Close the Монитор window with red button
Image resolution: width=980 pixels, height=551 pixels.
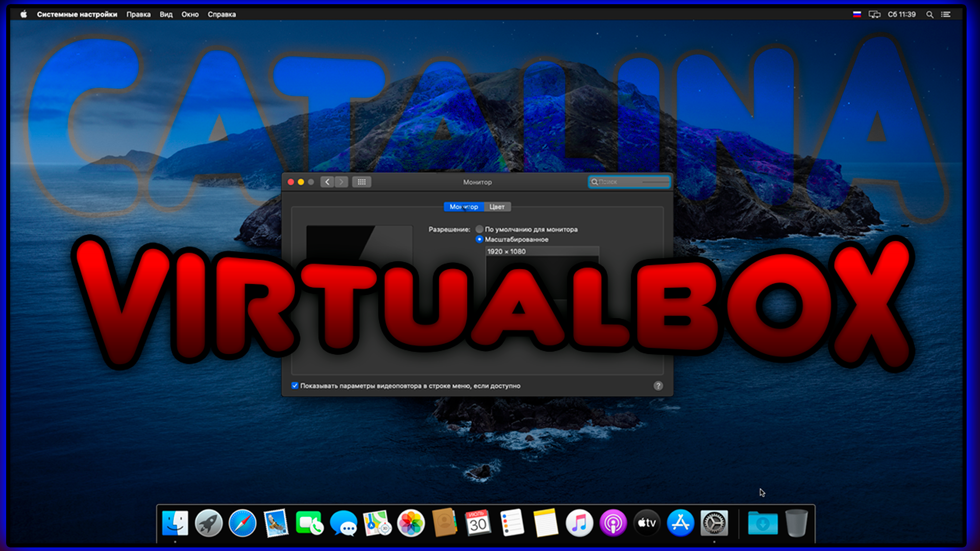291,182
